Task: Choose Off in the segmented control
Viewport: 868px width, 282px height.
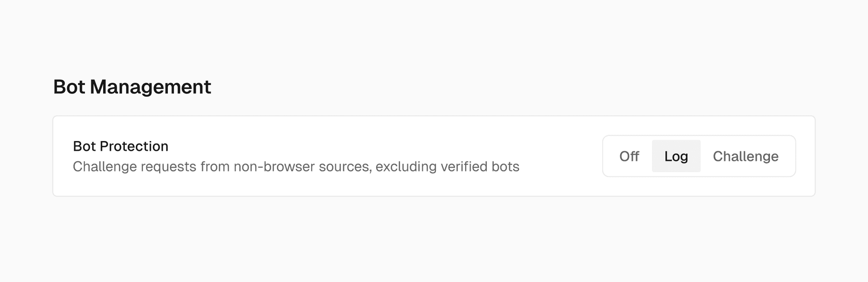Action: [629, 156]
